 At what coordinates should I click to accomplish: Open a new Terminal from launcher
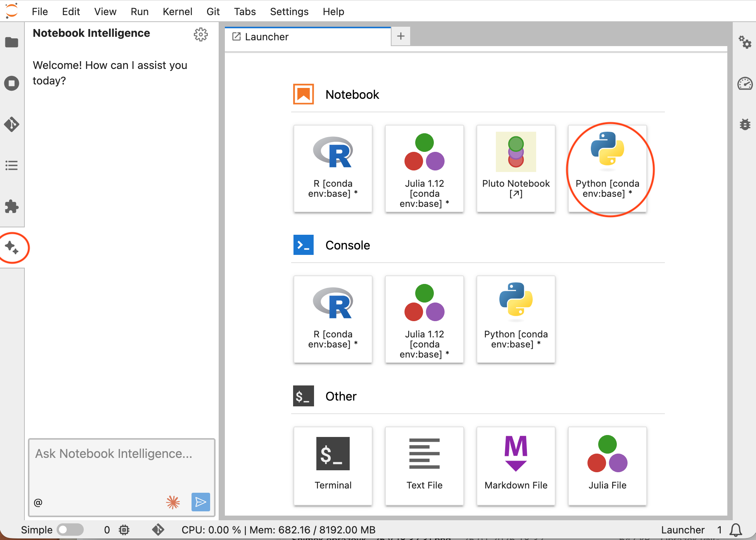pyautogui.click(x=333, y=466)
